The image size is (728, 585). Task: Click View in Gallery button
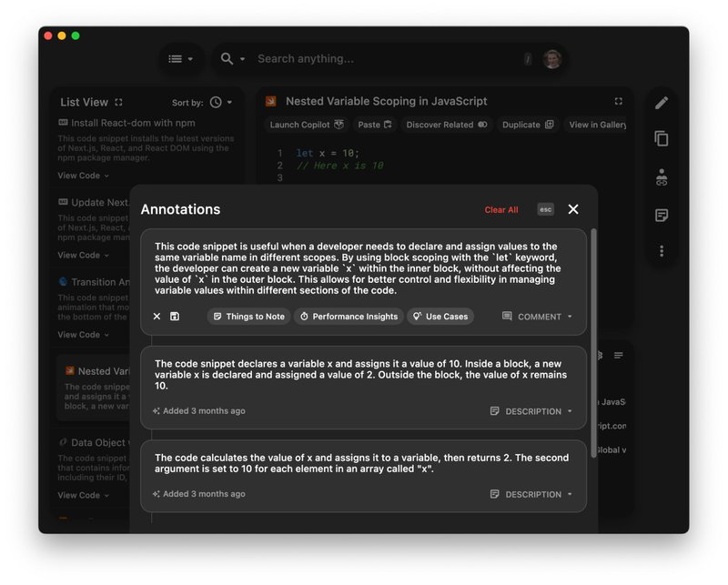[x=595, y=125]
